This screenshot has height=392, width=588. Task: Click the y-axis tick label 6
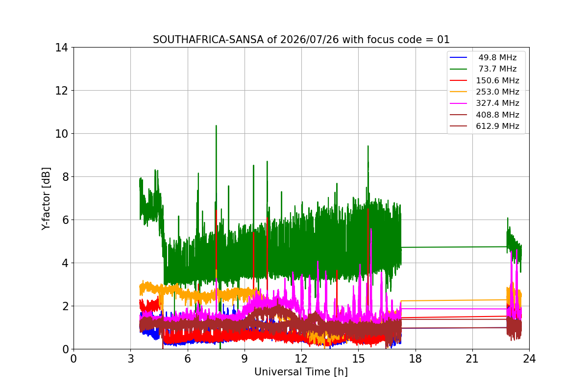[x=65, y=220]
